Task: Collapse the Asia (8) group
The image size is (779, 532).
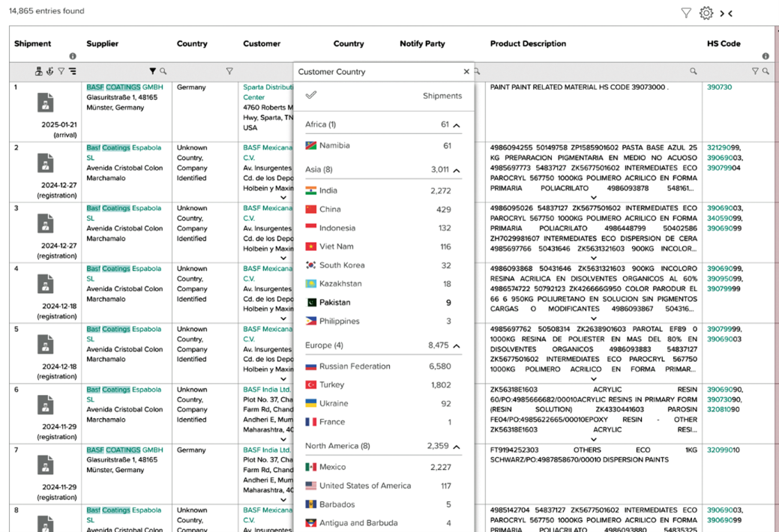Action: pyautogui.click(x=457, y=170)
